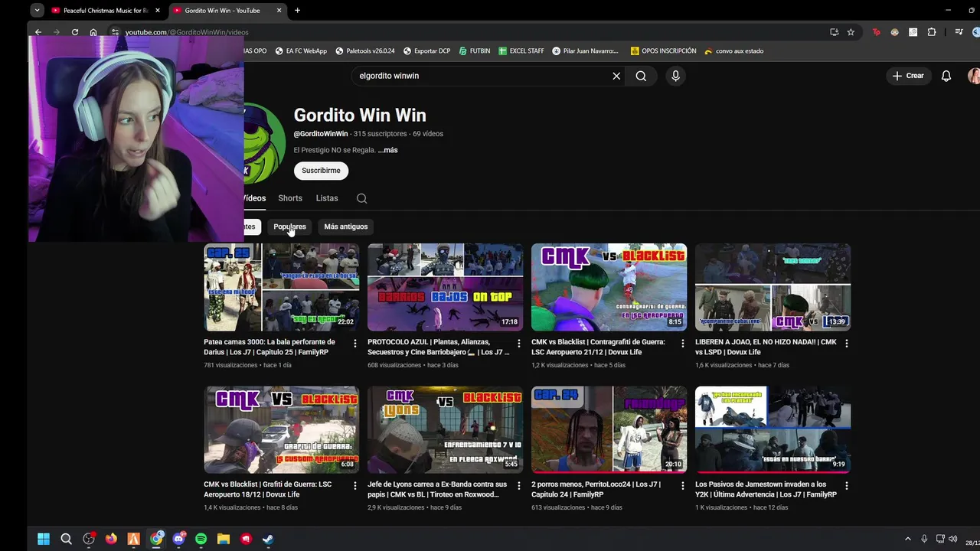980x551 pixels.
Task: Open Patea camas 3000 video thumbnail
Action: (x=282, y=287)
